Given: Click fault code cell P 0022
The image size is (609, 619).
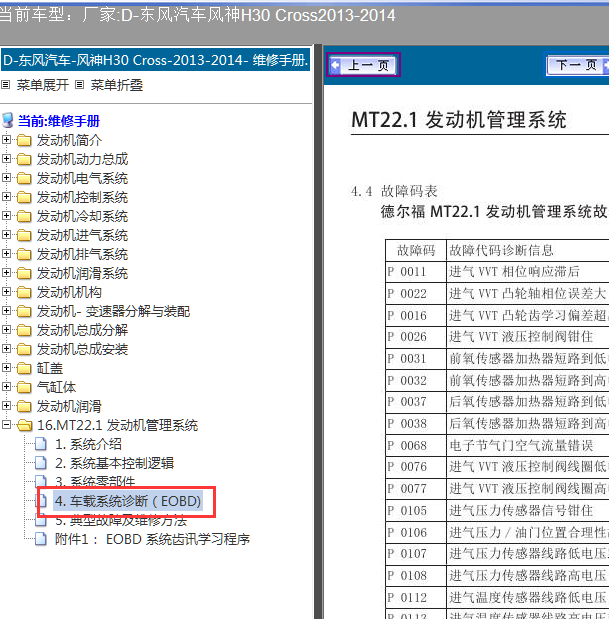Looking at the screenshot, I should tap(416, 293).
